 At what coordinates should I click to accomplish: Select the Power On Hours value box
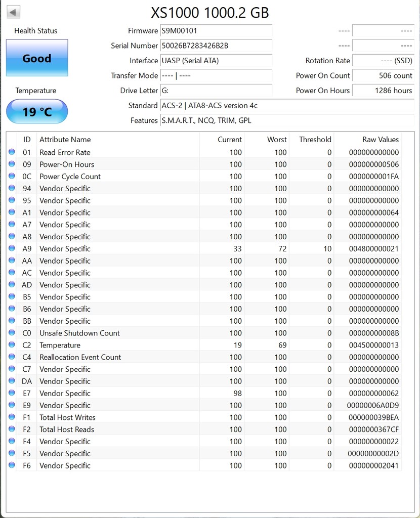point(383,91)
